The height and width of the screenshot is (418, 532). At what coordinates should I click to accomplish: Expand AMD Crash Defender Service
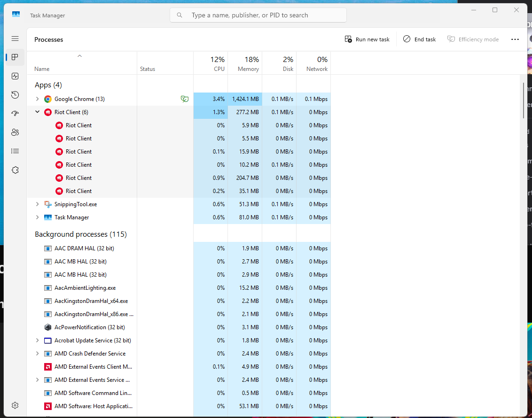tap(37, 354)
